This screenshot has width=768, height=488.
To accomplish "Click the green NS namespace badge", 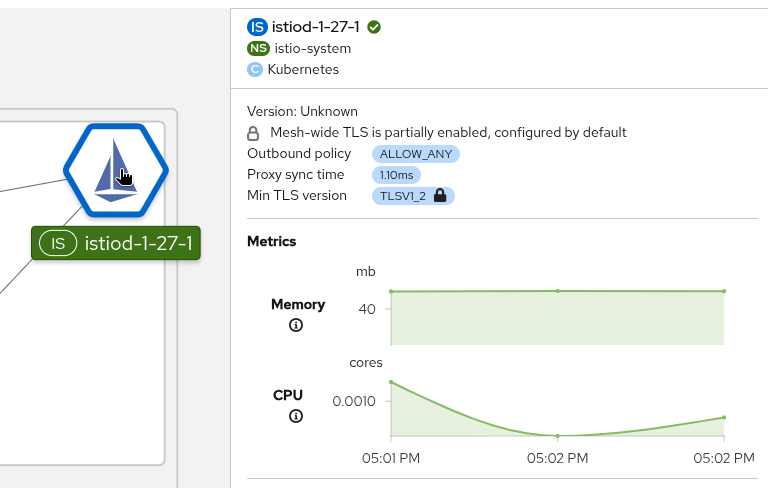I will pos(257,48).
